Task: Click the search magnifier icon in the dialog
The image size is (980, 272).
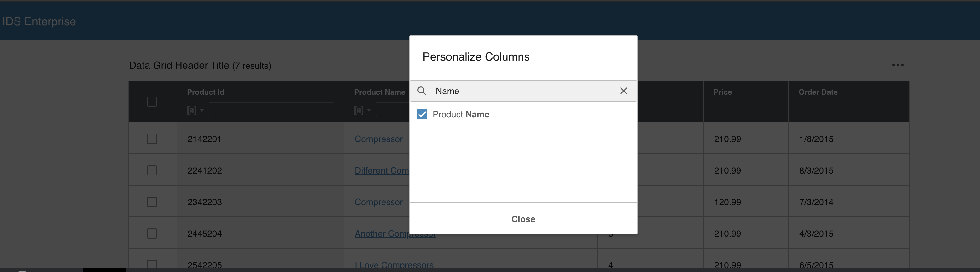Action: click(x=422, y=91)
